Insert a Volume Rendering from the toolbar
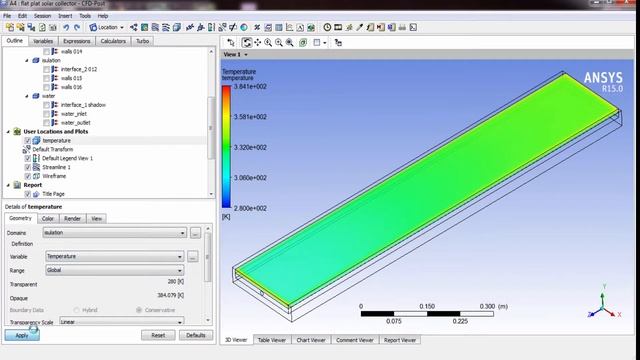The width and height of the screenshot is (640, 360). 176,27
